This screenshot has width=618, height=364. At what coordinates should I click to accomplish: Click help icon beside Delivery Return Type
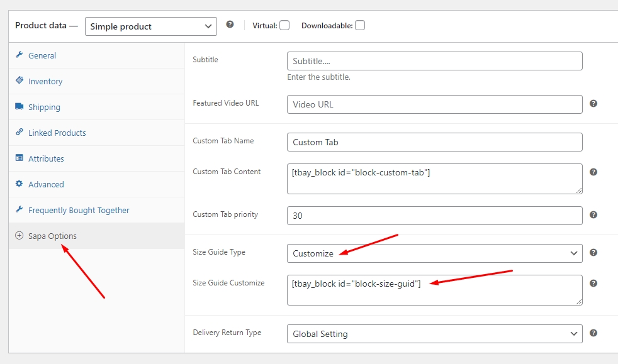593,333
